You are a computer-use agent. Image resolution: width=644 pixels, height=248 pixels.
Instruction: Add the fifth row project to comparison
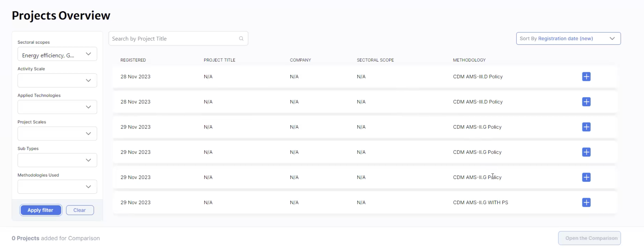[x=586, y=177]
